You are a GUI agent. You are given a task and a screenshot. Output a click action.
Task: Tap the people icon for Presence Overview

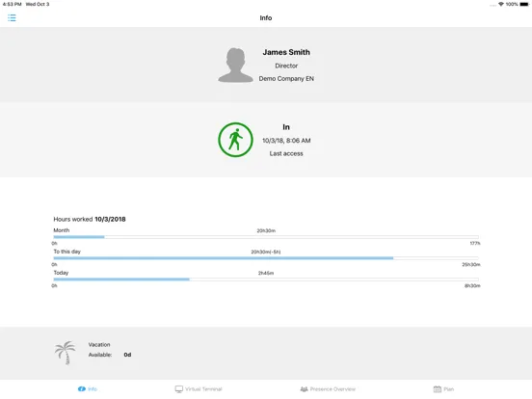pyautogui.click(x=304, y=388)
